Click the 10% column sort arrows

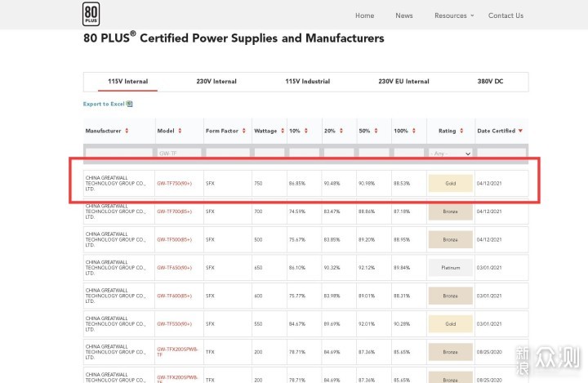tap(306, 131)
